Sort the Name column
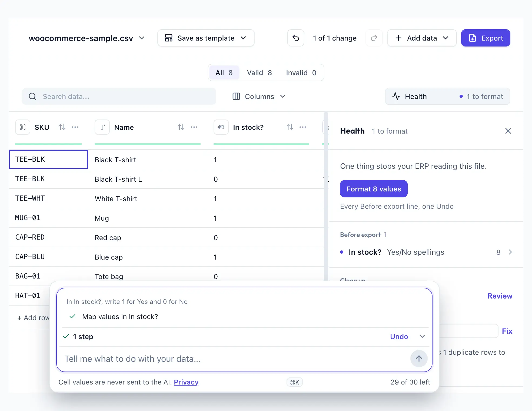The height and width of the screenshot is (411, 532). coord(181,127)
